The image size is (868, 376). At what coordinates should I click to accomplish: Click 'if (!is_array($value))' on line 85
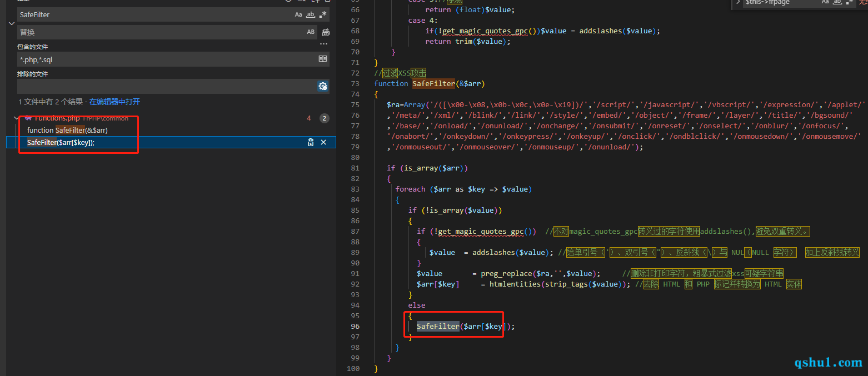[x=455, y=210]
